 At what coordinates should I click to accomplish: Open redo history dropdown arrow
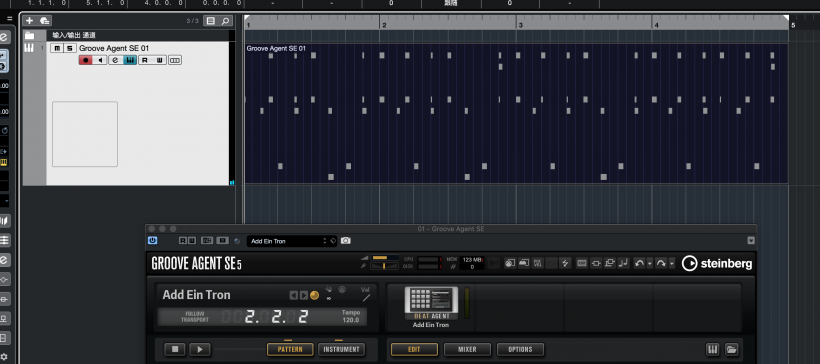click(x=672, y=264)
